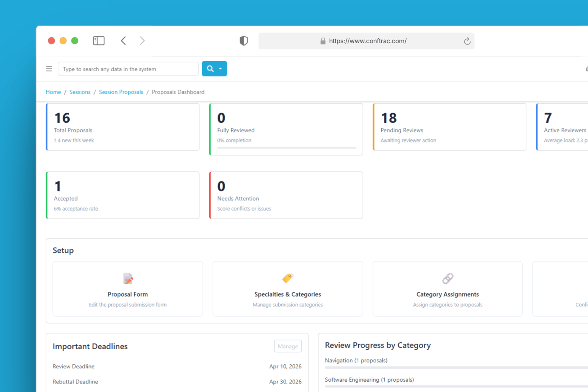Image resolution: width=588 pixels, height=392 pixels.
Task: Open the Proposal Form setup card
Action: (128, 289)
